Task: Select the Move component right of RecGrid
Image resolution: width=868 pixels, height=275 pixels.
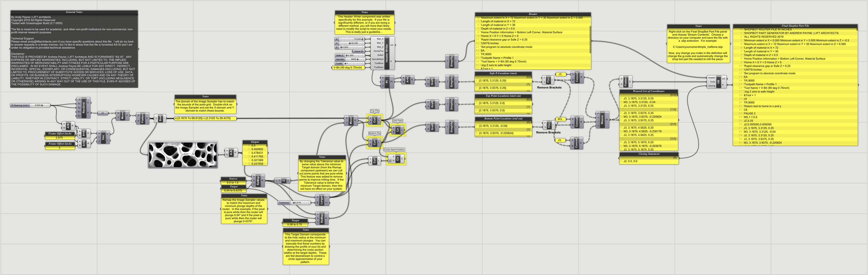Action: tap(122, 115)
